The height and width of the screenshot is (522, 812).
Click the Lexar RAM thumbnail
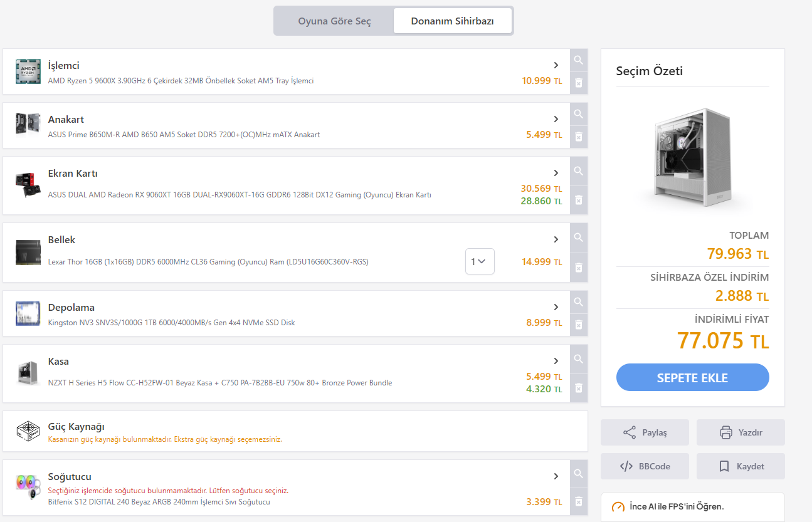[28, 252]
